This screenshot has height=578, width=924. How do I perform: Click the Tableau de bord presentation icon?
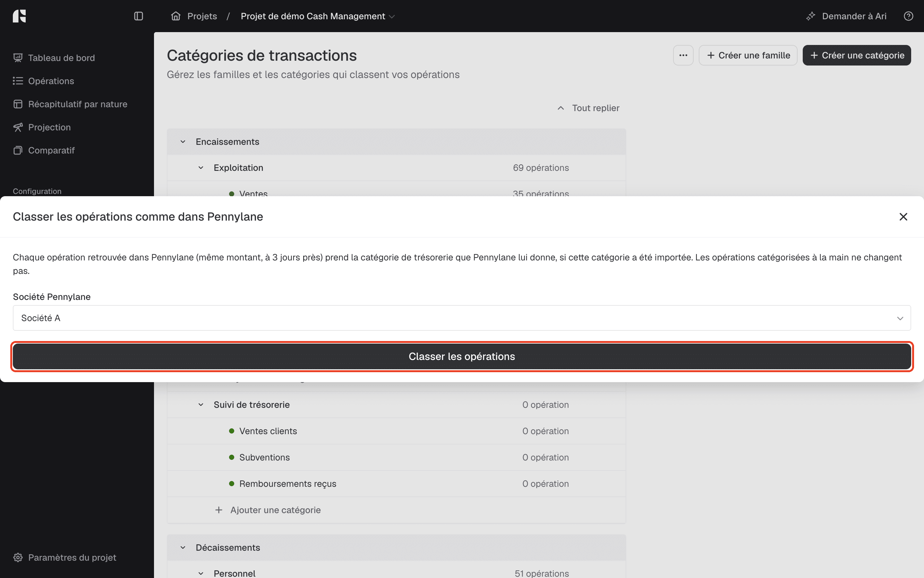(18, 58)
